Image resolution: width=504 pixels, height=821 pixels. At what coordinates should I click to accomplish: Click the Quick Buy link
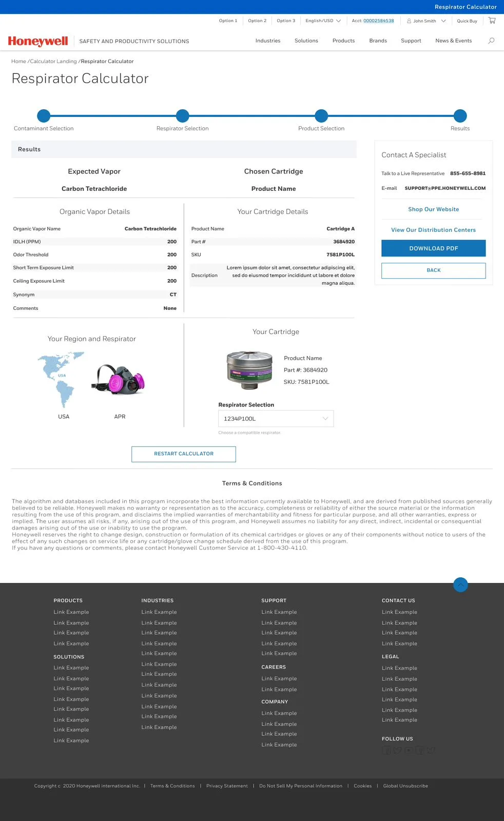point(467,21)
